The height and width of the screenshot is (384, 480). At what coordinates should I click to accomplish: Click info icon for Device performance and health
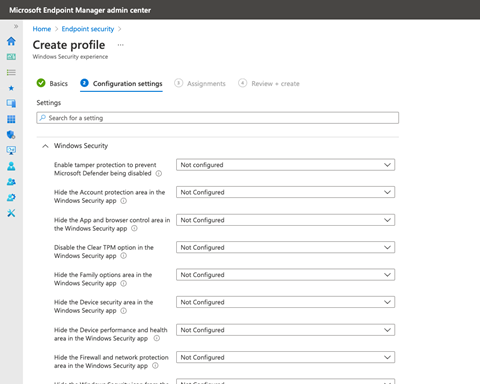(x=156, y=338)
